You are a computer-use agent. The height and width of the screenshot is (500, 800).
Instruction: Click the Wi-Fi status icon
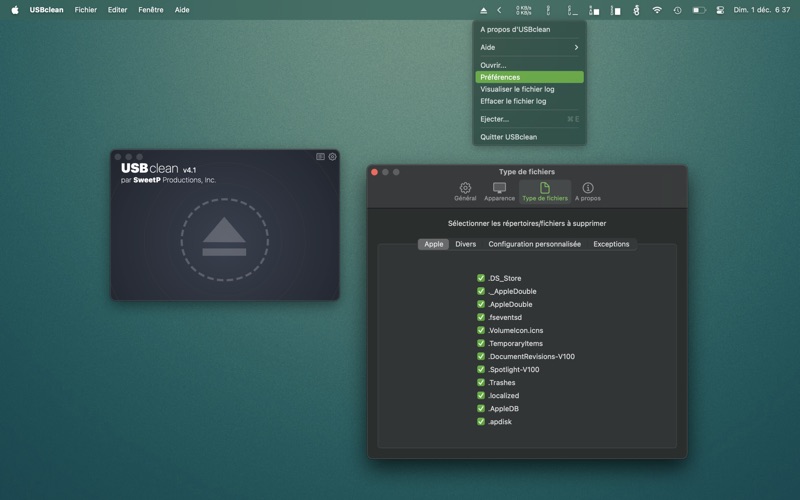[657, 10]
